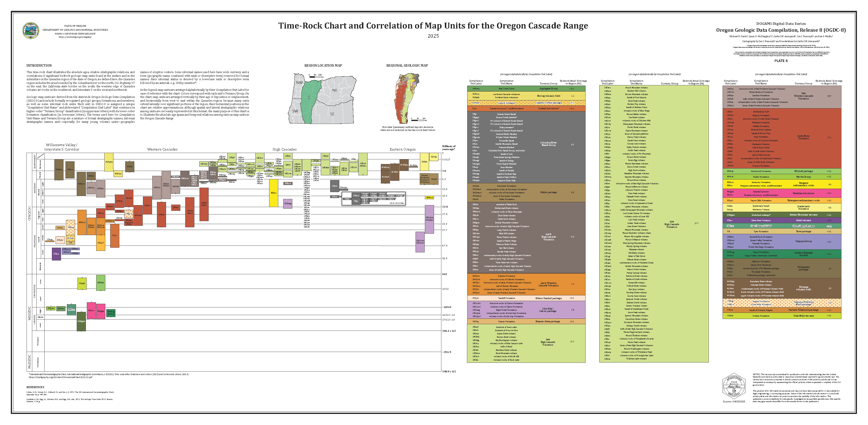Click the brown WGhsb unit box

click(x=59, y=169)
